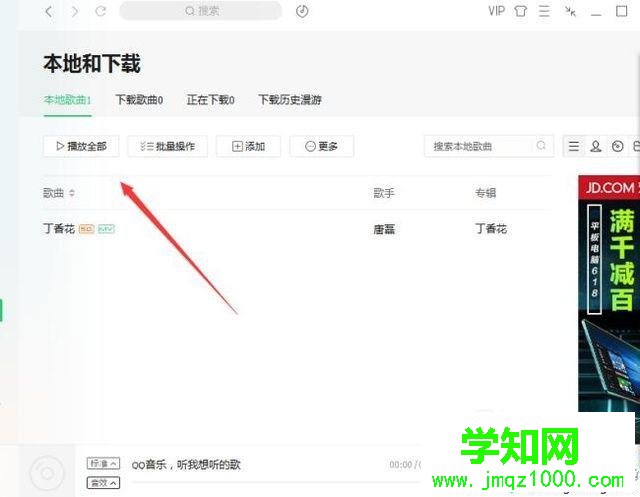Screen dimensions: 640x497
Task: Open album 丁香花 in 专辑 column
Action: point(491,229)
